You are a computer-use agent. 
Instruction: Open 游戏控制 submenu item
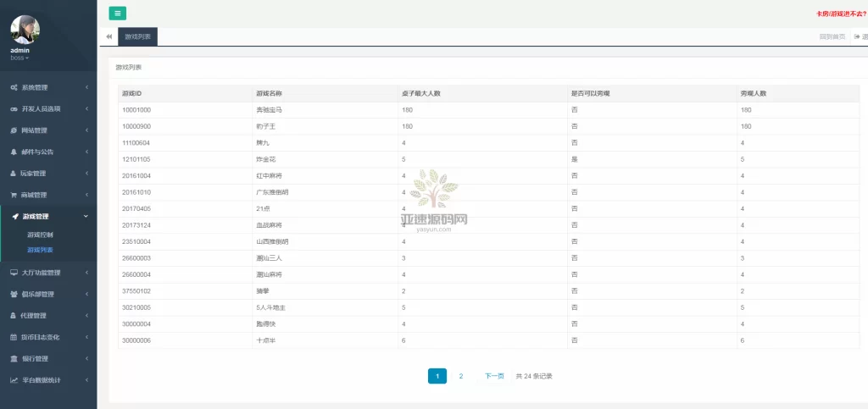tap(40, 235)
